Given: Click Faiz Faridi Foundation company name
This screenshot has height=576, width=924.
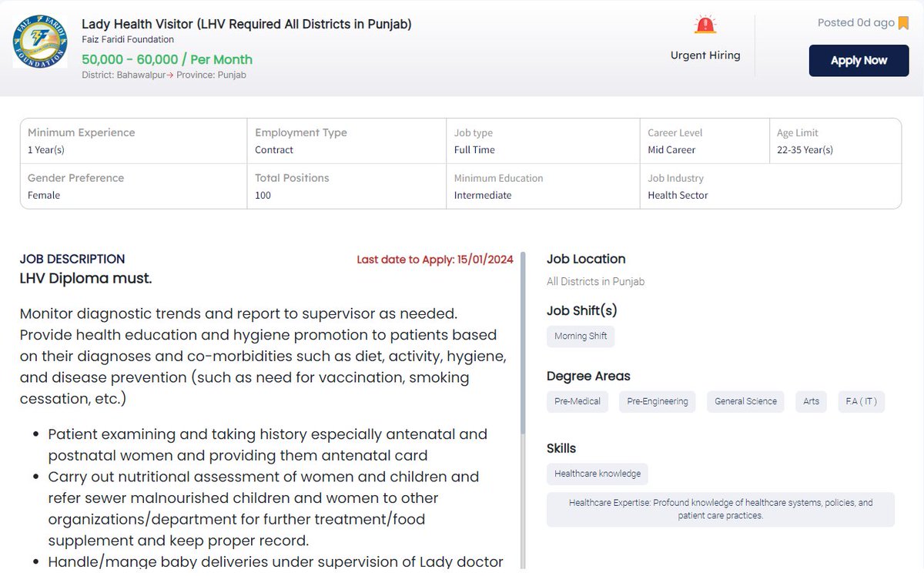Looking at the screenshot, I should click(128, 39).
